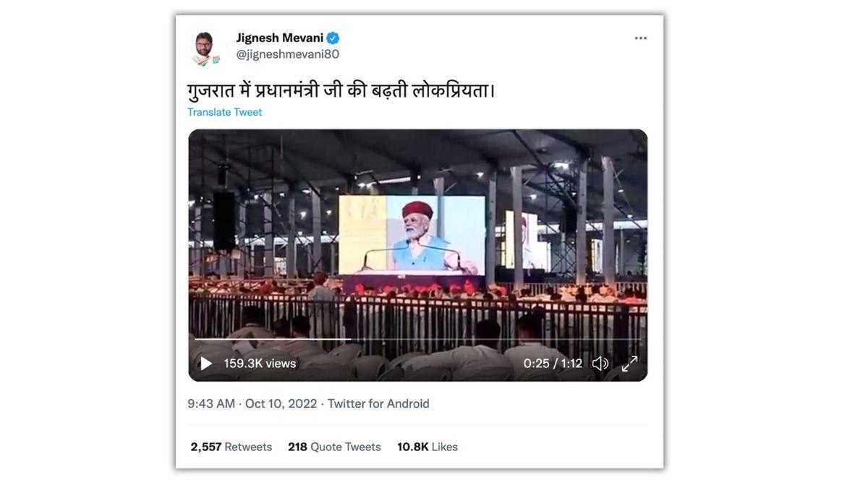Image resolution: width=868 pixels, height=488 pixels.
Task: Play the embedded tweet video
Action: pyautogui.click(x=206, y=364)
